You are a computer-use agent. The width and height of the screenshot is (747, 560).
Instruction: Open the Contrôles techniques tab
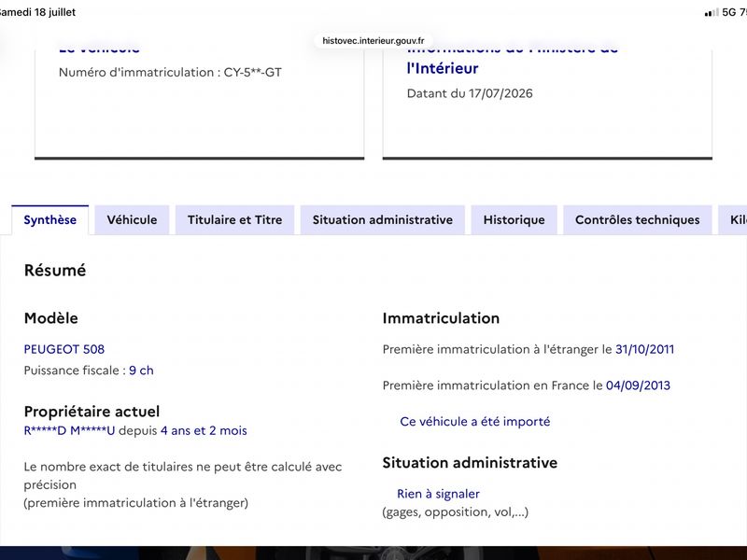click(x=638, y=219)
